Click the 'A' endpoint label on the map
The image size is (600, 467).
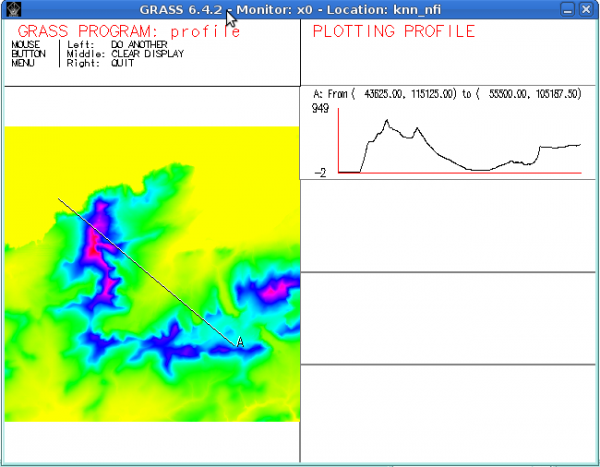[240, 342]
